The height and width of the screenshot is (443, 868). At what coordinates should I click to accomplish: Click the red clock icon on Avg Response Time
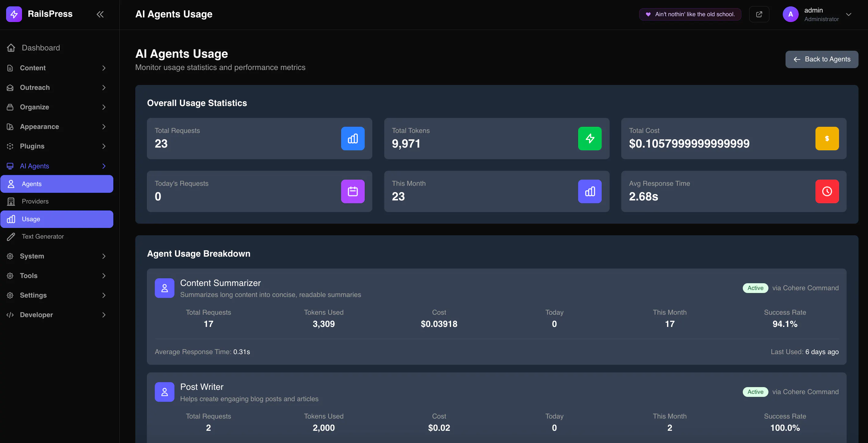[827, 192]
